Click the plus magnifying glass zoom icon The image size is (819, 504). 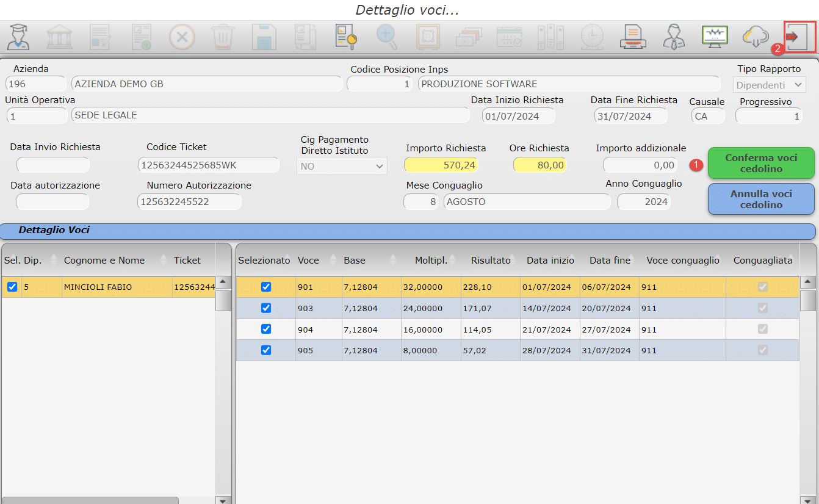[386, 37]
